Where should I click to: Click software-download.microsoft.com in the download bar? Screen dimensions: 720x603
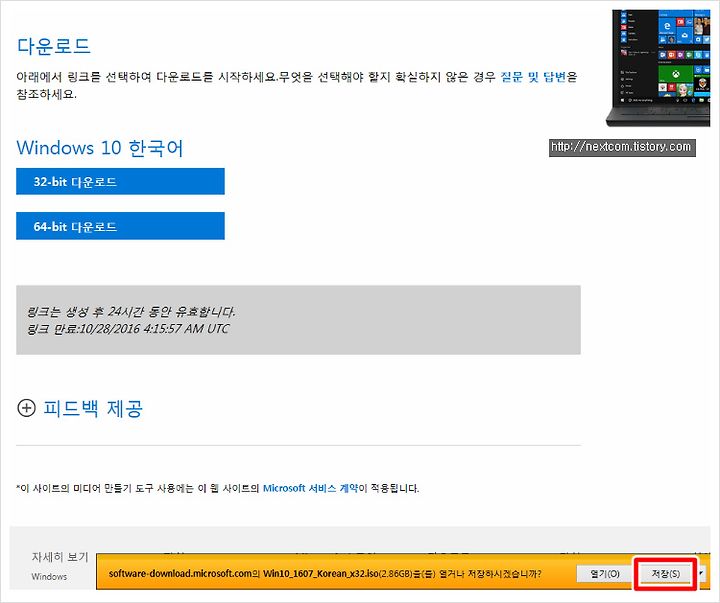pos(180,574)
